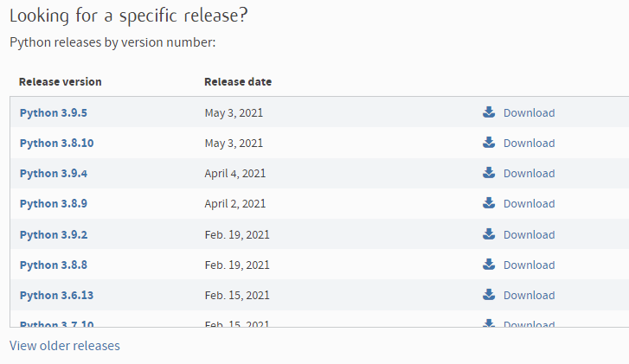Open the Python 3.8.10 release link
Viewport: 629px width, 364px height.
point(56,143)
